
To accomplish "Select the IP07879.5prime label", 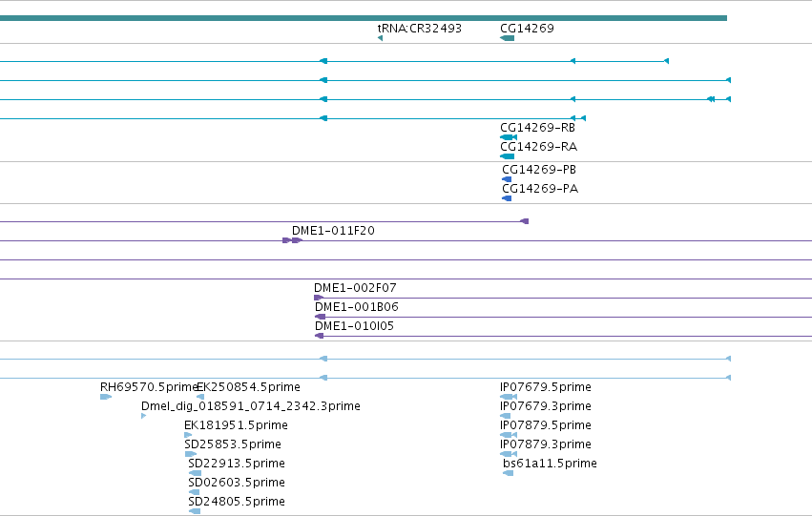I will (545, 425).
